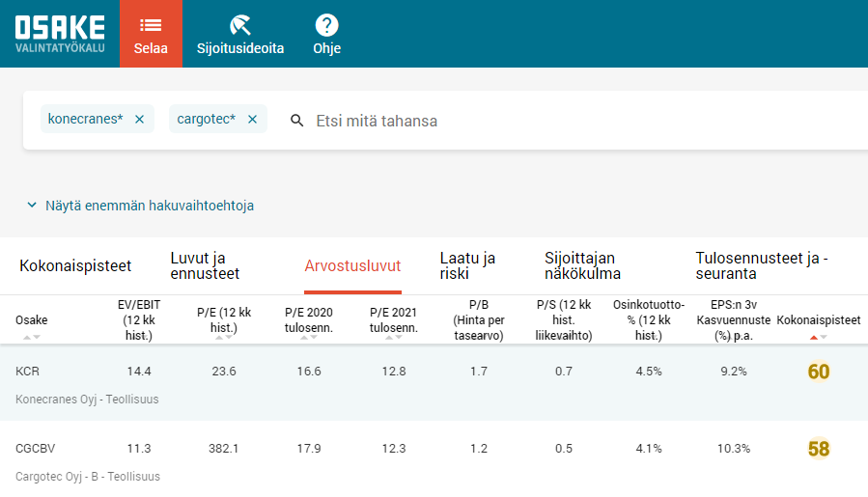Click KCR P/E 2021 value 12.8
The width and height of the screenshot is (868, 497).
click(394, 372)
